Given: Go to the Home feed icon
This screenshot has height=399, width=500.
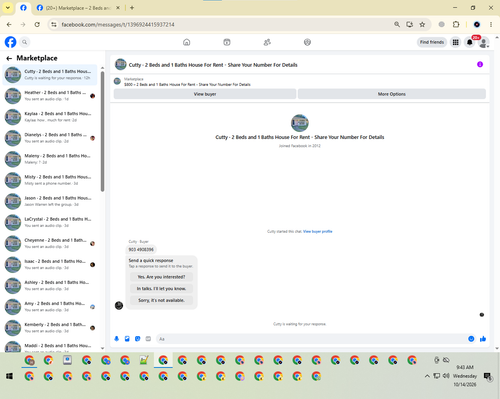Looking at the screenshot, I should coord(187,42).
